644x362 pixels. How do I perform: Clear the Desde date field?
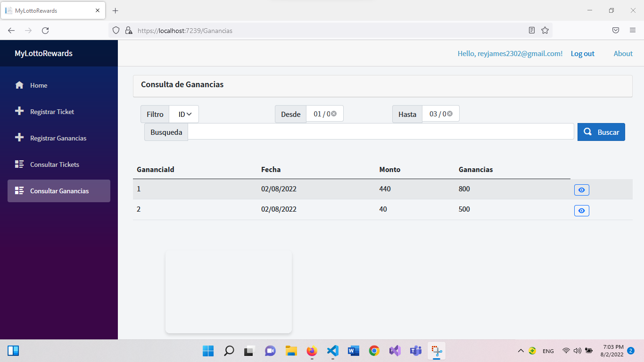(x=334, y=114)
